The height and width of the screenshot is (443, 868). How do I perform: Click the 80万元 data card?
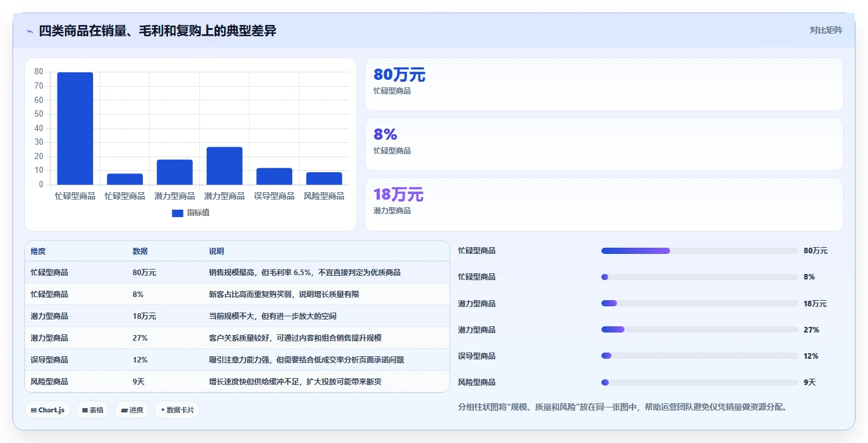604,84
